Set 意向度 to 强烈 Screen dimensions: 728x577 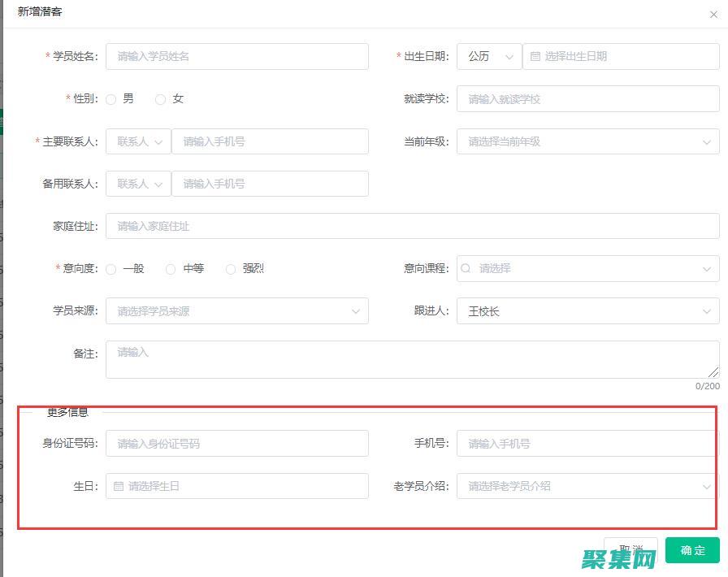pos(231,268)
